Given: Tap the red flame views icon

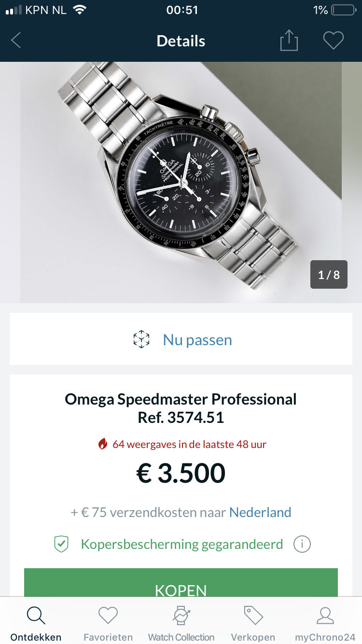Looking at the screenshot, I should [102, 444].
